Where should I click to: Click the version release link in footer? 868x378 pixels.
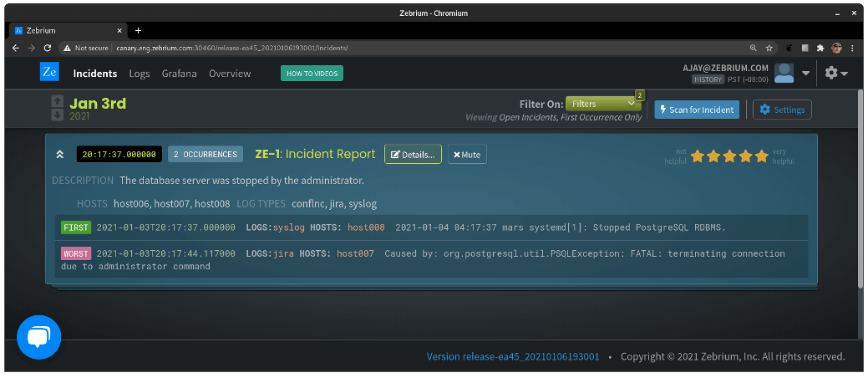tap(513, 356)
